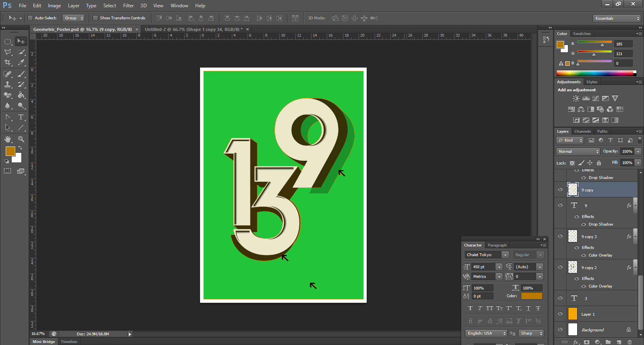Apply All Caps in Character panel

tap(489, 308)
